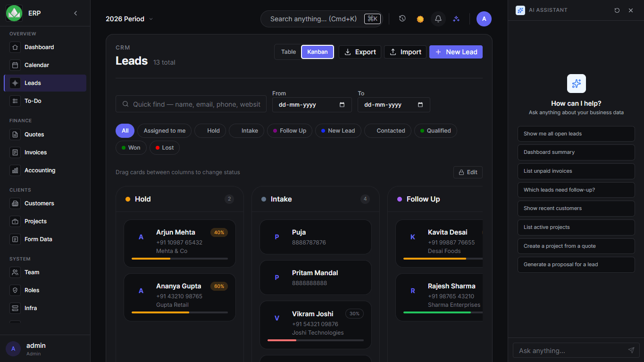This screenshot has width=644, height=362.
Task: Open Team from the sidebar
Action: click(45, 272)
